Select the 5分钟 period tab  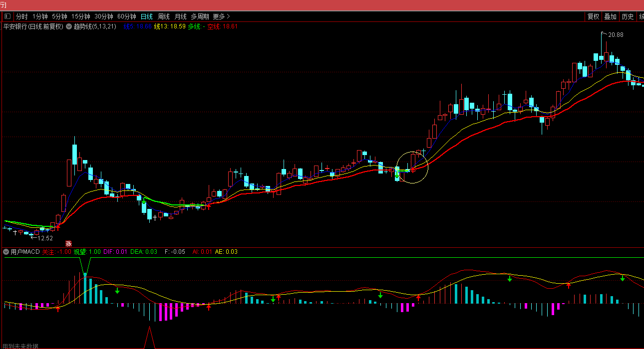[59, 16]
